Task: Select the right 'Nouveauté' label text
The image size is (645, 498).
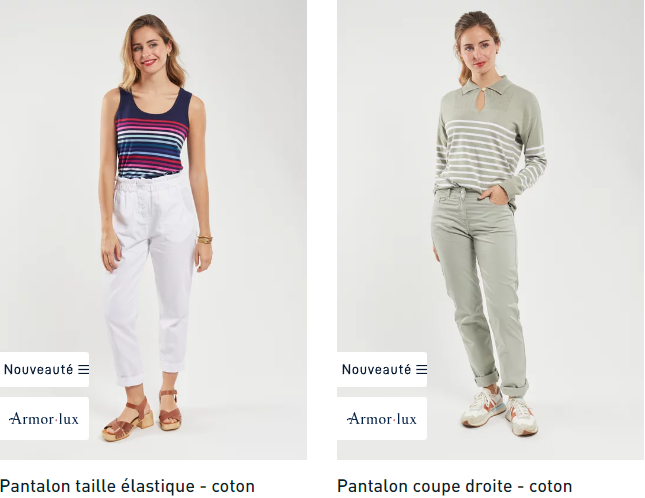Action: pos(376,369)
